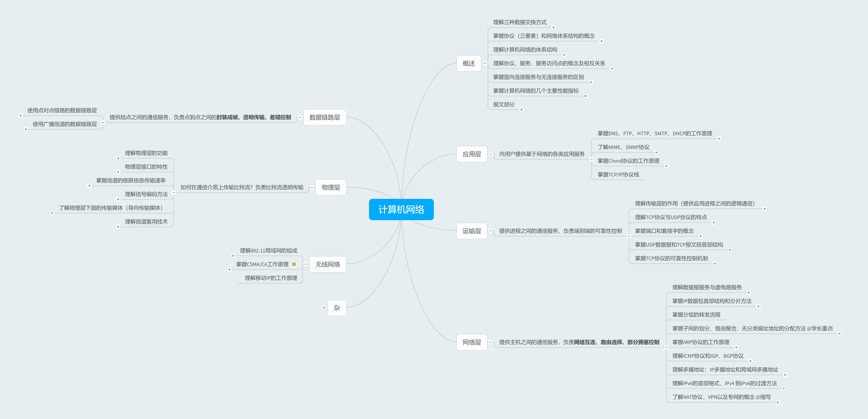The image size is (868, 419).
Task: Collapse the 无线网络 branch
Action: click(x=306, y=264)
